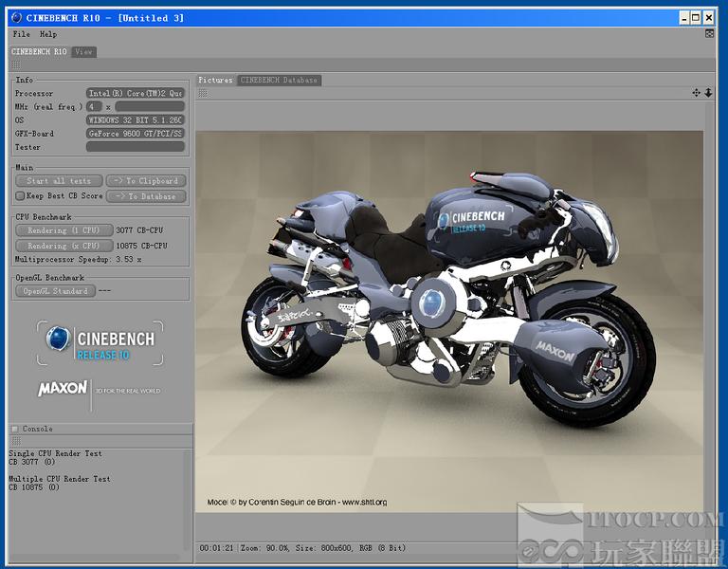Click the MHz core count field
This screenshot has width=728, height=569.
pos(94,107)
